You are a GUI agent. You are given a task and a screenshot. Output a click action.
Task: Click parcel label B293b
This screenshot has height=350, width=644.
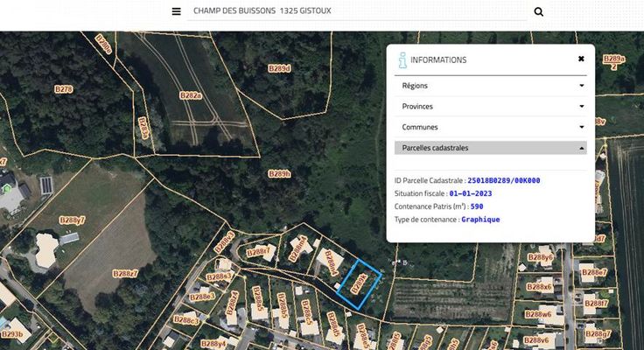[x=12, y=333]
